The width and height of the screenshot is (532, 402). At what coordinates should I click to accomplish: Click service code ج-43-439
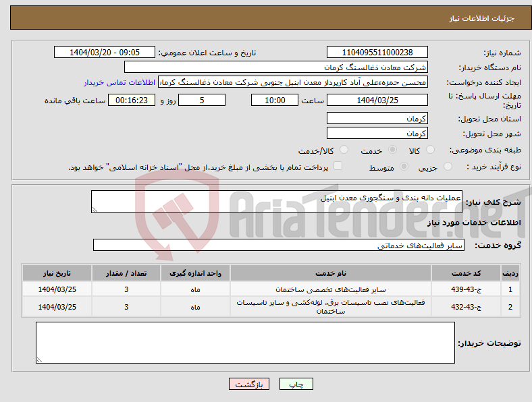(x=467, y=289)
